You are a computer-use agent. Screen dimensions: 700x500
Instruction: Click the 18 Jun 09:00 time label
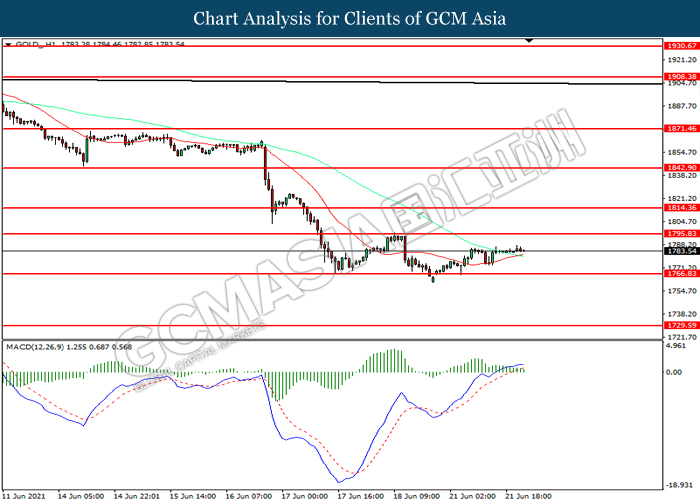pos(417,496)
